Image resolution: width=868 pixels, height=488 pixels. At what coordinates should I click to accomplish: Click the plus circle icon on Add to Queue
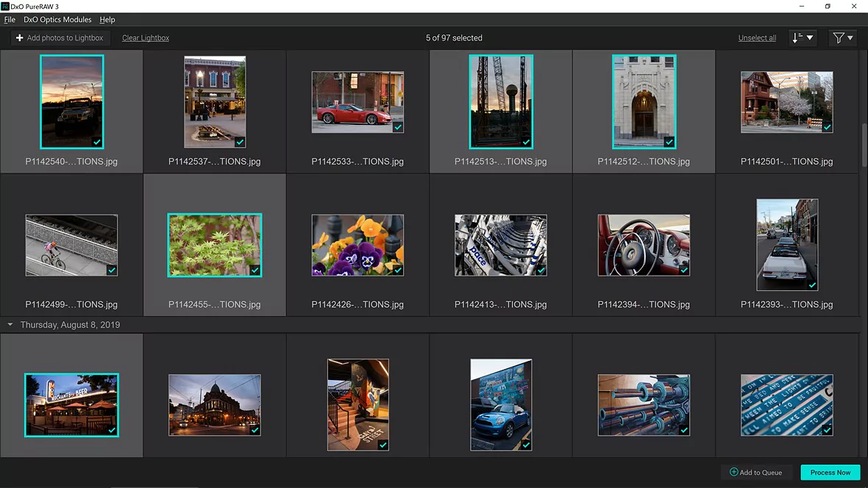(x=733, y=473)
